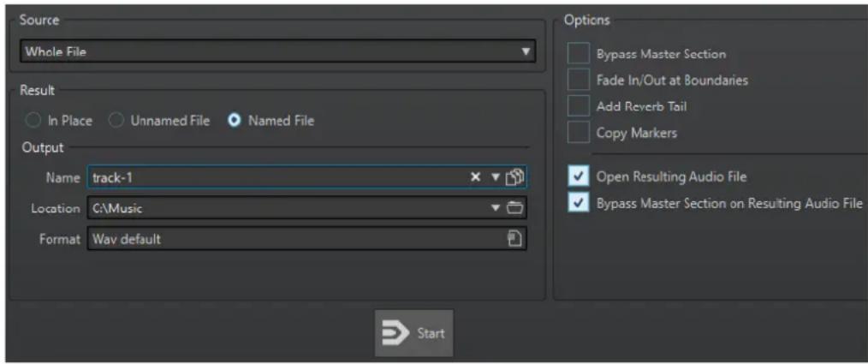Open audio file format icon in Format field
The height and width of the screenshot is (364, 868).
(514, 239)
